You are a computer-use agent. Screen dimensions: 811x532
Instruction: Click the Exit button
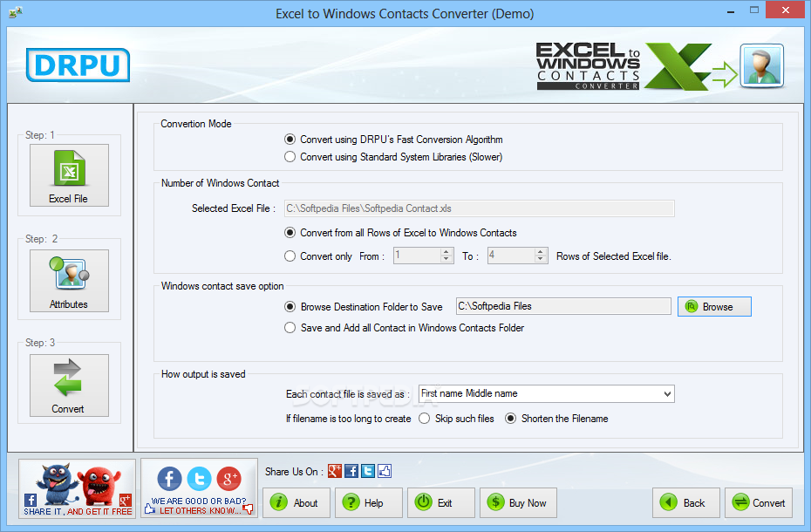[440, 502]
